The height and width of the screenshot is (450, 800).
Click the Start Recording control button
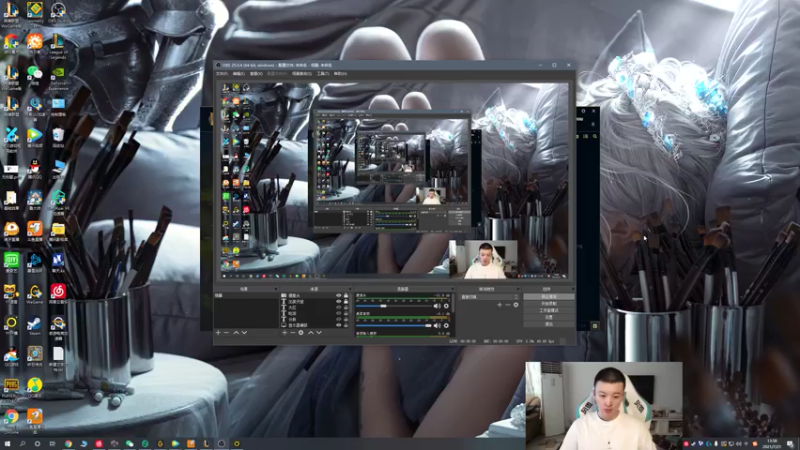548,304
